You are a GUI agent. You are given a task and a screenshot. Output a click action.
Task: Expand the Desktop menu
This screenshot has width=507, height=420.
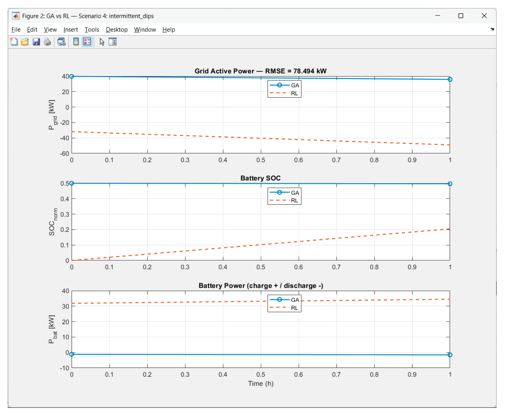click(x=116, y=30)
